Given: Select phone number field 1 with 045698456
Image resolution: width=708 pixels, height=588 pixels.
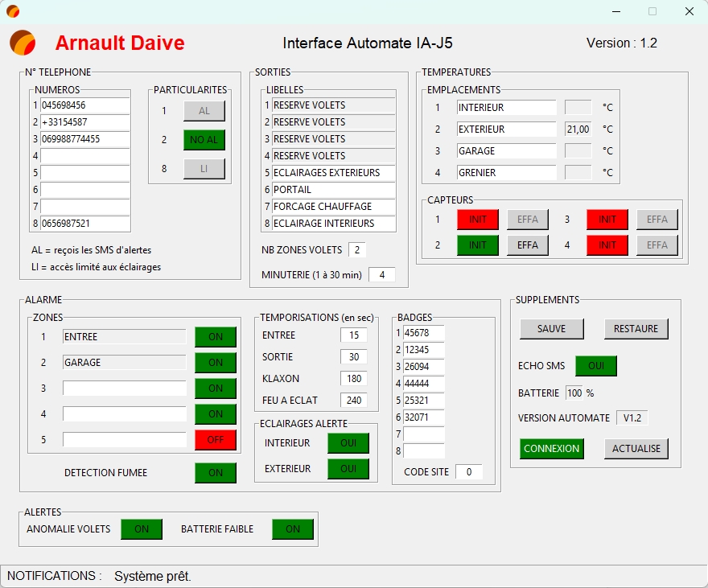Looking at the screenshot, I should point(85,105).
